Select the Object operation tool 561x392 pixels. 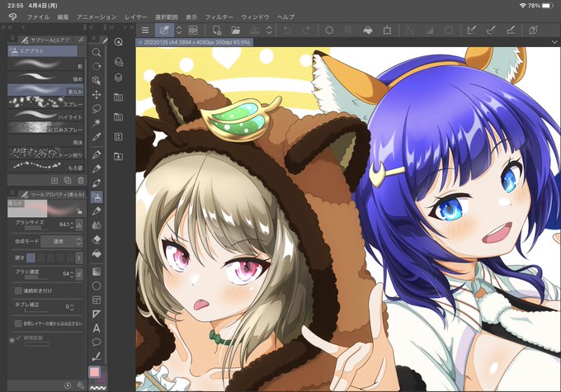97,80
